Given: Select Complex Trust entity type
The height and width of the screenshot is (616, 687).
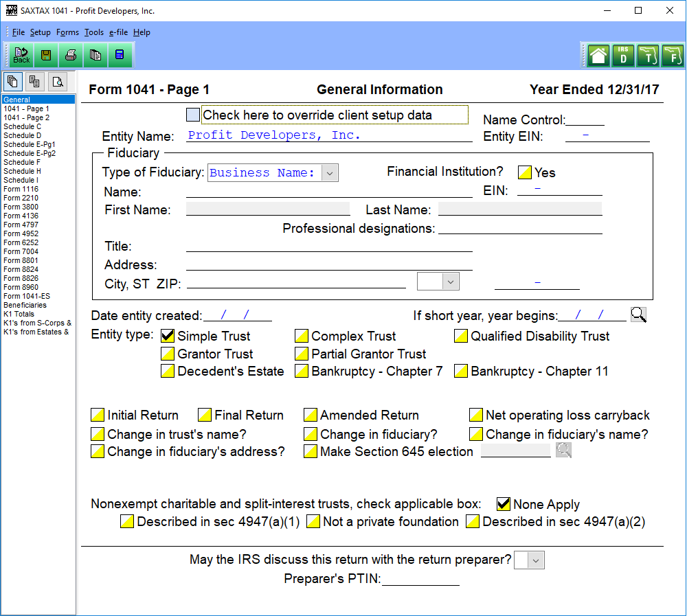Looking at the screenshot, I should pyautogui.click(x=302, y=336).
